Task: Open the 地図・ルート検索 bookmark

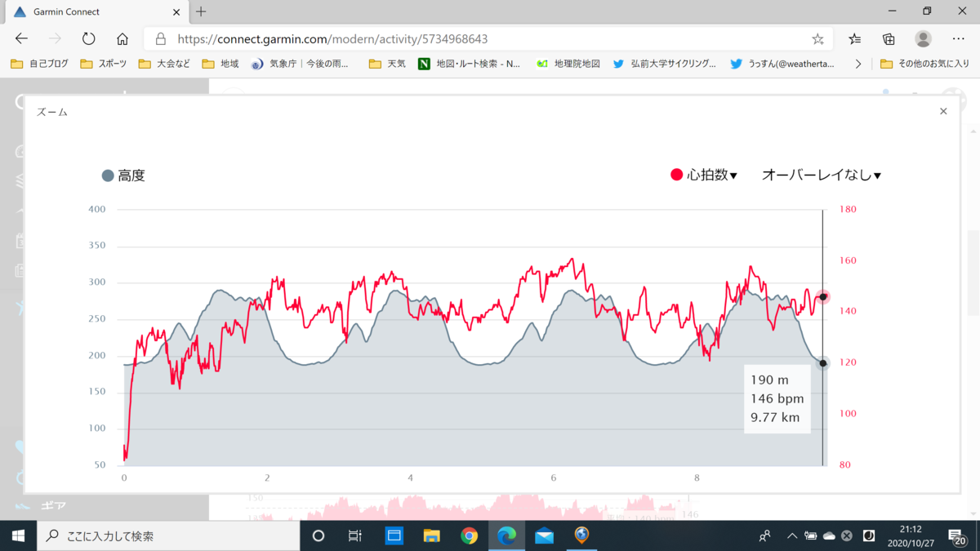Action: [470, 64]
